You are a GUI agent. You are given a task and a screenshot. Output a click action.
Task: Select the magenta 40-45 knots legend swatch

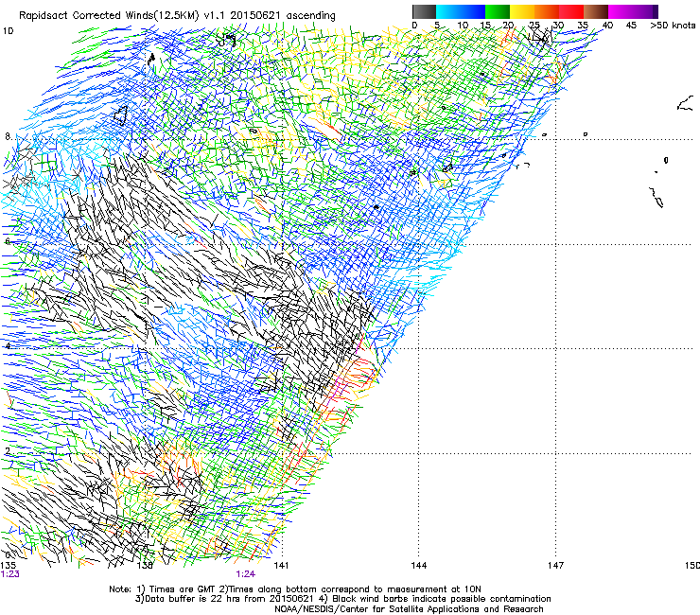[x=621, y=11]
